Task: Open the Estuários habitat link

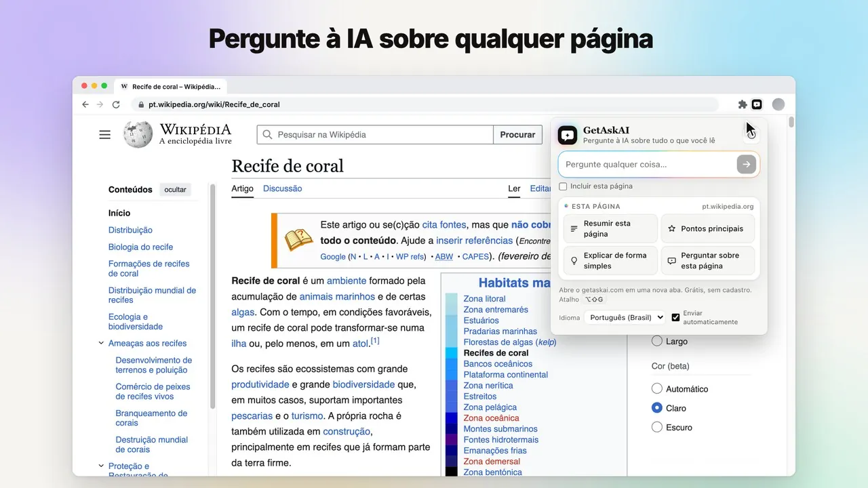Action: 481,321
